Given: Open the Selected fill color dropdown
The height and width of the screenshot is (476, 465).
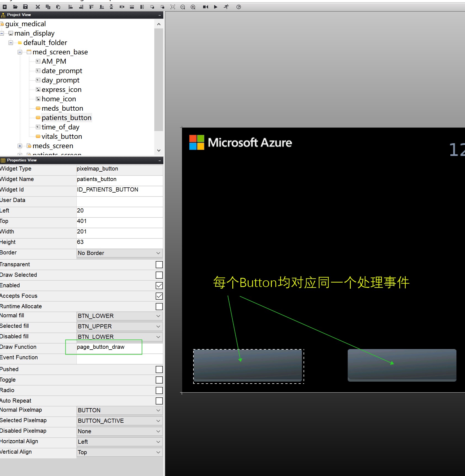Looking at the screenshot, I should click(x=119, y=326).
